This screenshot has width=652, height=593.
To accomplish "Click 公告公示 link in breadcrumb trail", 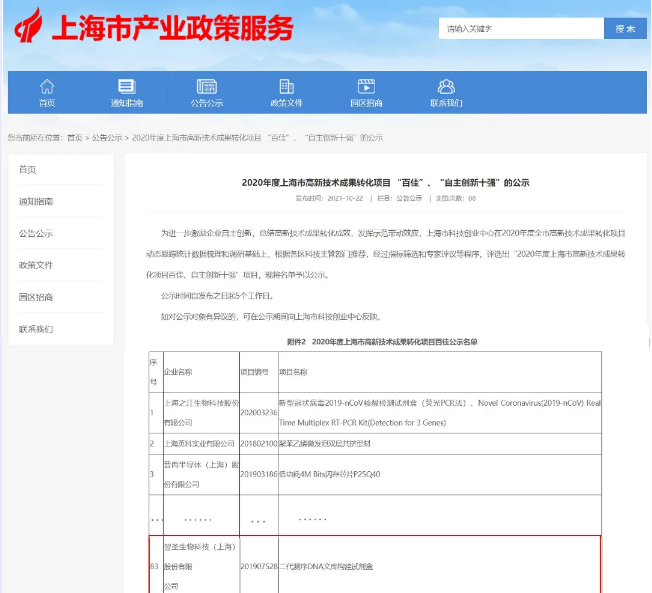I will [107, 138].
